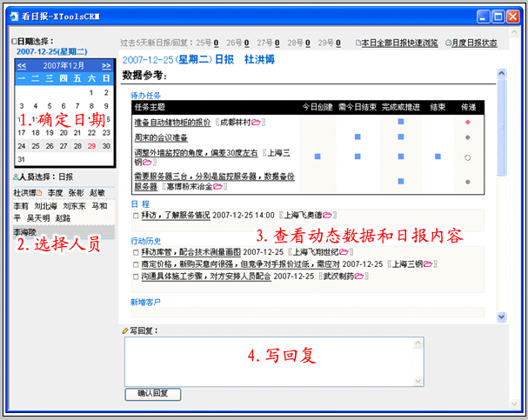The width and height of the screenshot is (528, 420).
Task: Go to next month in the calendar
Action: (x=106, y=66)
